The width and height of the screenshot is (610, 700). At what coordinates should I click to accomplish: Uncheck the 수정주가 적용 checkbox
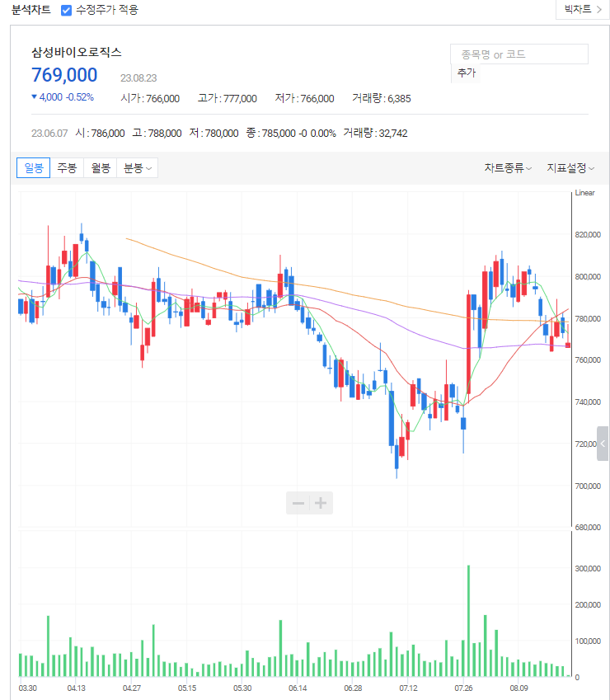pyautogui.click(x=66, y=10)
